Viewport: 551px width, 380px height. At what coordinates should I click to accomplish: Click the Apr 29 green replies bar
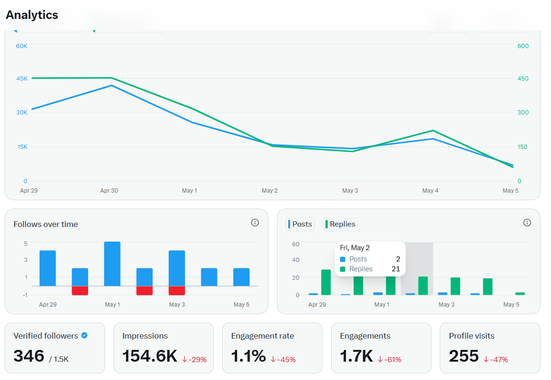pyautogui.click(x=326, y=282)
